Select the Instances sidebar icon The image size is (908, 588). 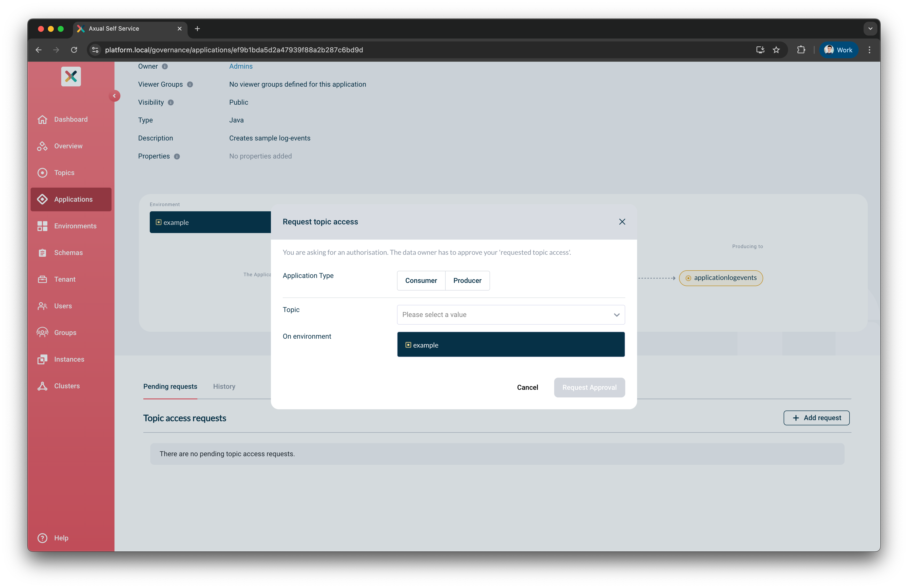(42, 359)
